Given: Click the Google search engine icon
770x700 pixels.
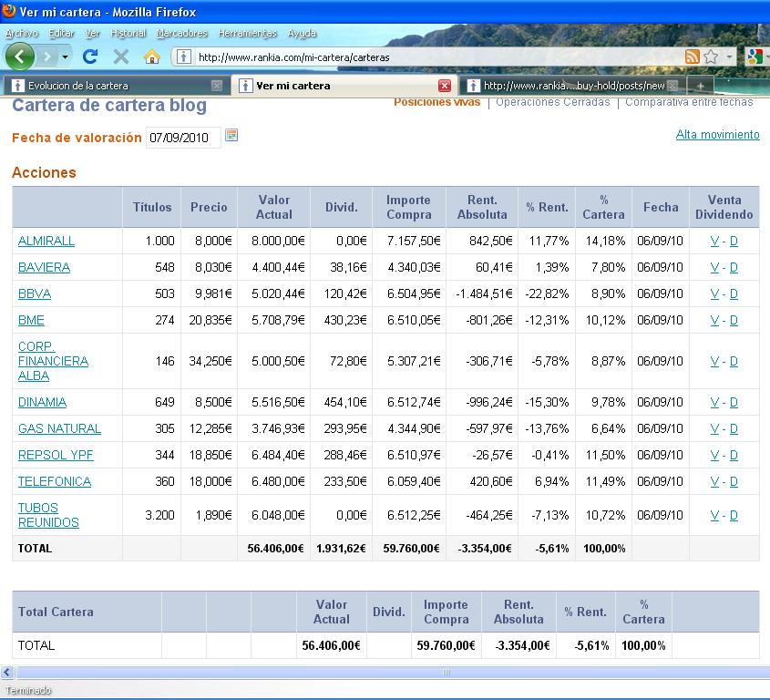Looking at the screenshot, I should pos(755,57).
